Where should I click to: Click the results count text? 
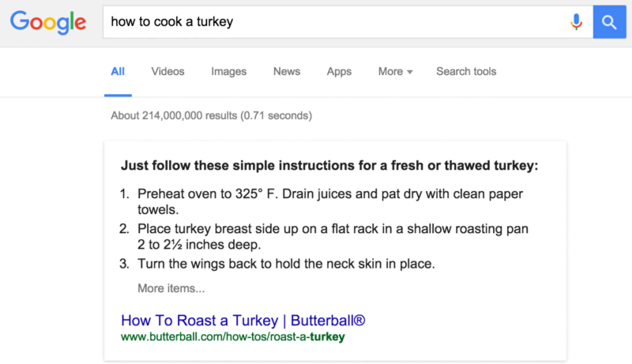pos(211,115)
